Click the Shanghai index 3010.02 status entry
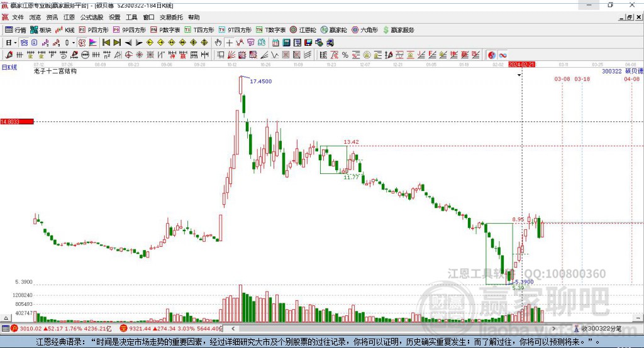 [61, 329]
